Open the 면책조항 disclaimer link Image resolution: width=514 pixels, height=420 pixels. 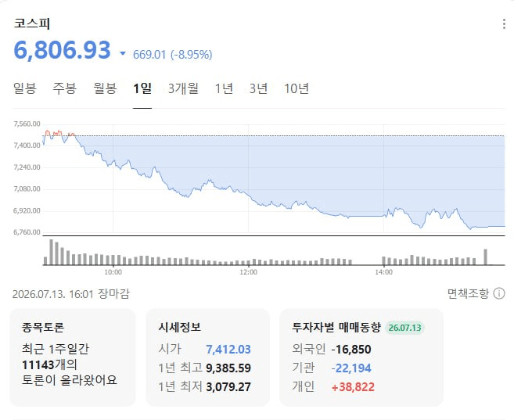(468, 293)
